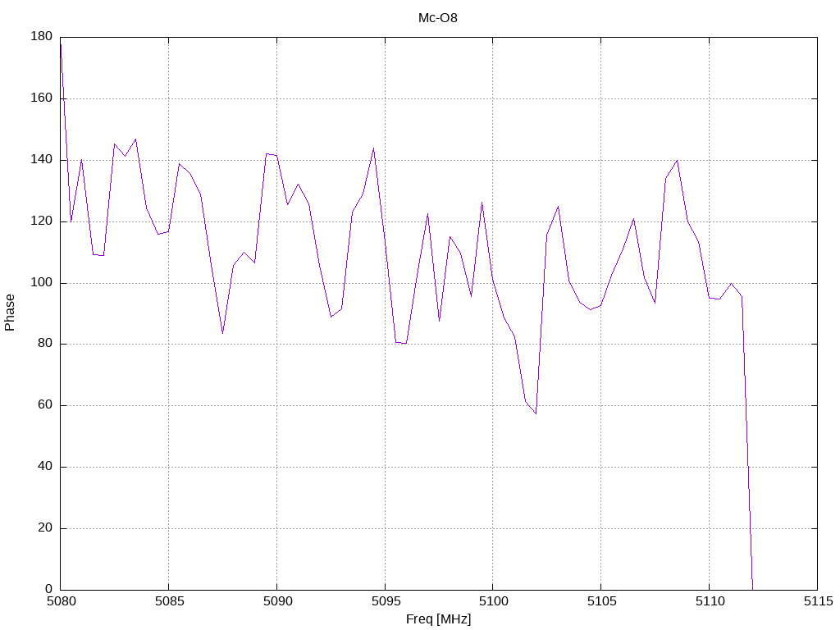
Task: Click x-axis tick label 5100
Action: [x=493, y=601]
